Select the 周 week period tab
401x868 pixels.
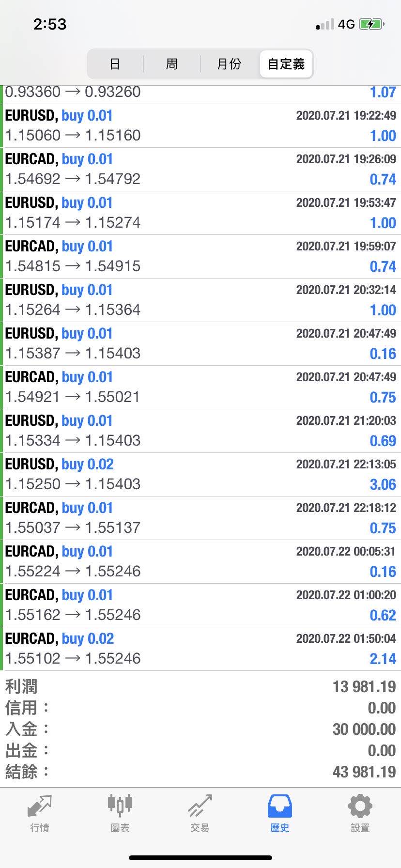[172, 64]
